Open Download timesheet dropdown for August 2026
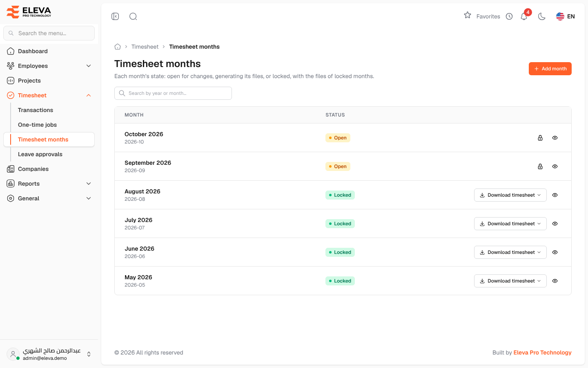Image resolution: width=588 pixels, height=368 pixels. click(510, 195)
